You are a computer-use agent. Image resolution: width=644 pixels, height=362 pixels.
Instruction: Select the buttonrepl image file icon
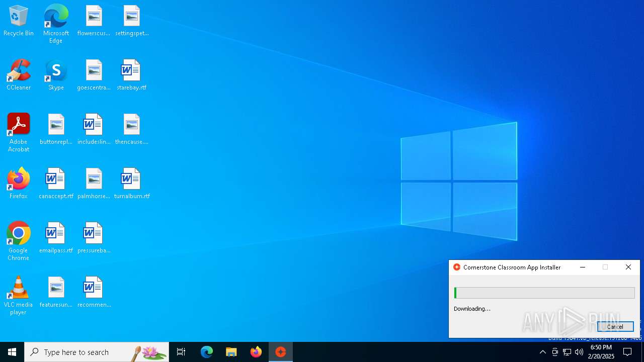pyautogui.click(x=56, y=130)
